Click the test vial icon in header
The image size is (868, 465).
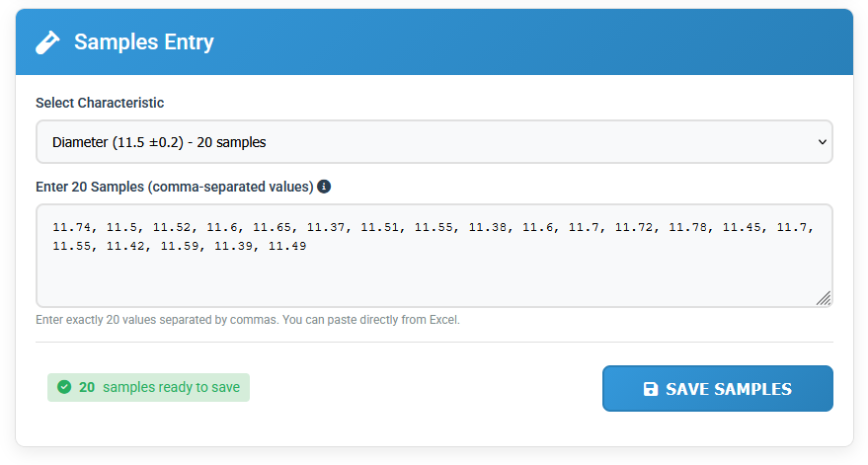point(47,42)
